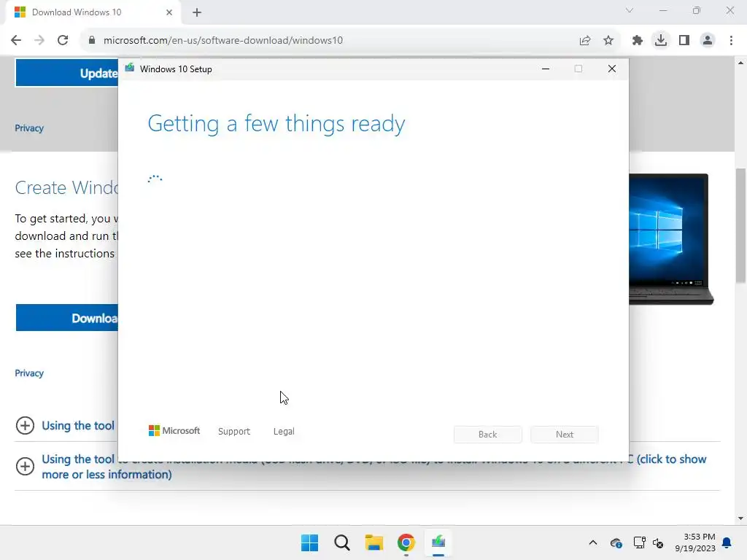This screenshot has height=560, width=747.
Task: Close the Windows 10 Setup window
Action: [612, 69]
